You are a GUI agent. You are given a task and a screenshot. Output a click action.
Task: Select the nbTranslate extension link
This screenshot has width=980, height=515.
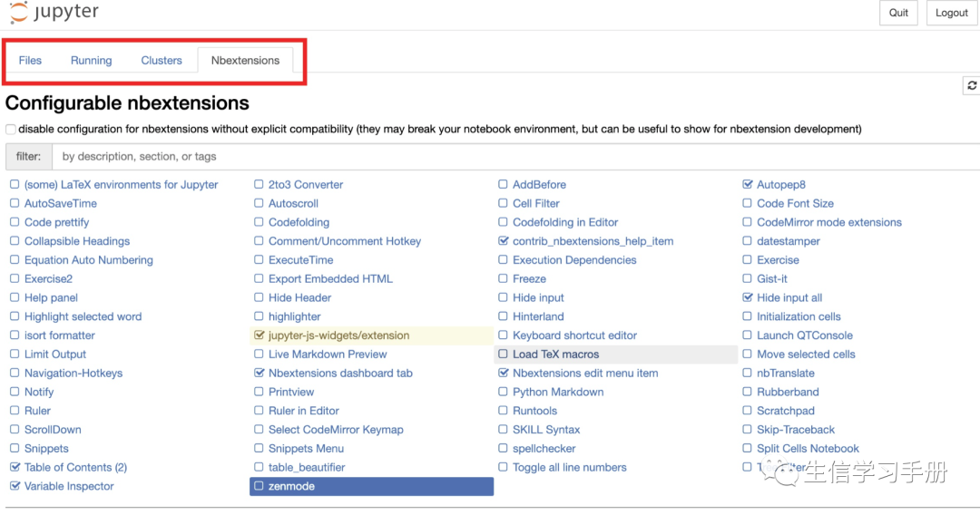[786, 373]
